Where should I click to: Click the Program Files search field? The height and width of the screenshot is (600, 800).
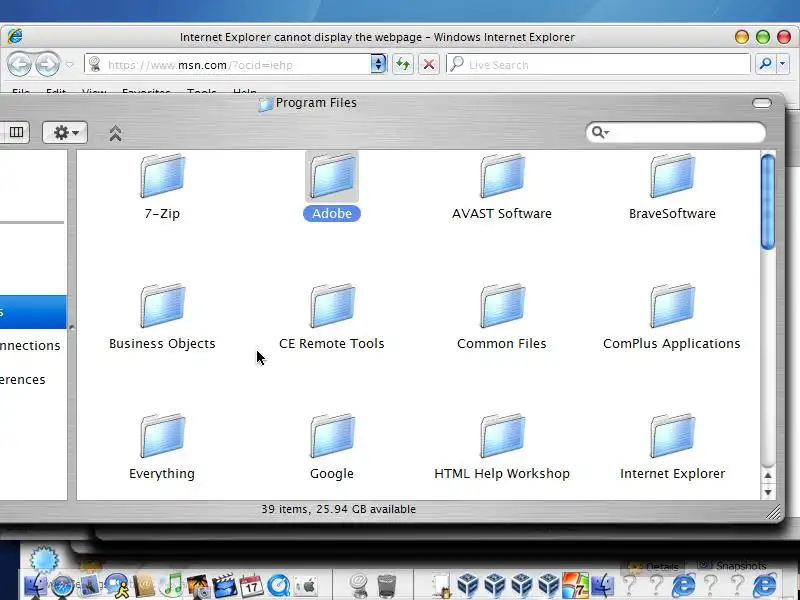(x=676, y=133)
